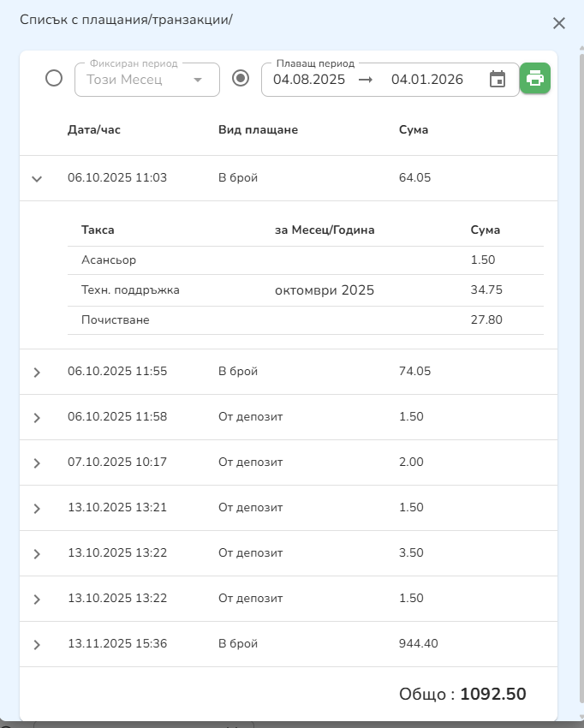The width and height of the screenshot is (584, 728).
Task: Expand the 06.10.2025 11:55 payment row
Action: pos(37,373)
